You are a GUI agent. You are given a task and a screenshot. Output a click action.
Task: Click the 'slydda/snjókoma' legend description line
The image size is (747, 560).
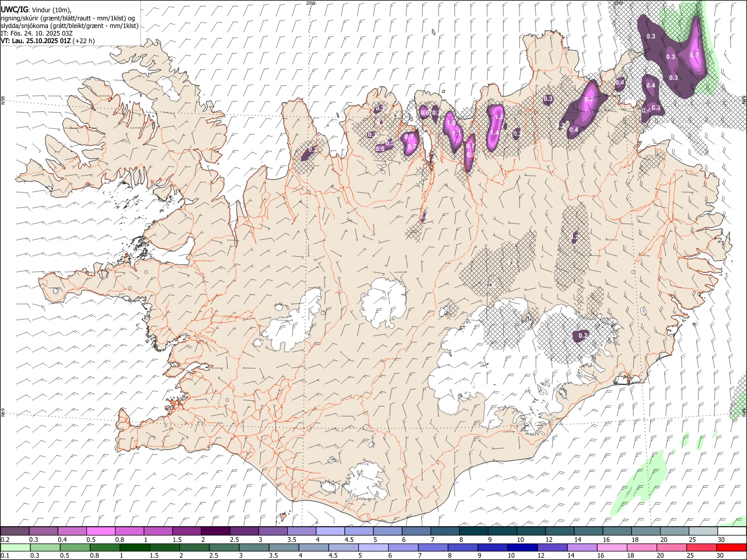(x=69, y=26)
